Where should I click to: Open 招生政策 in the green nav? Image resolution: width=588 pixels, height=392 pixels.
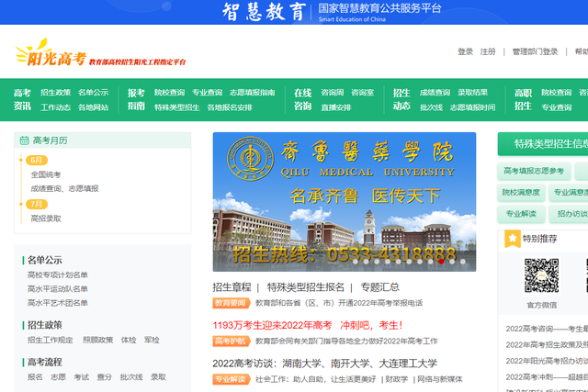(55, 93)
